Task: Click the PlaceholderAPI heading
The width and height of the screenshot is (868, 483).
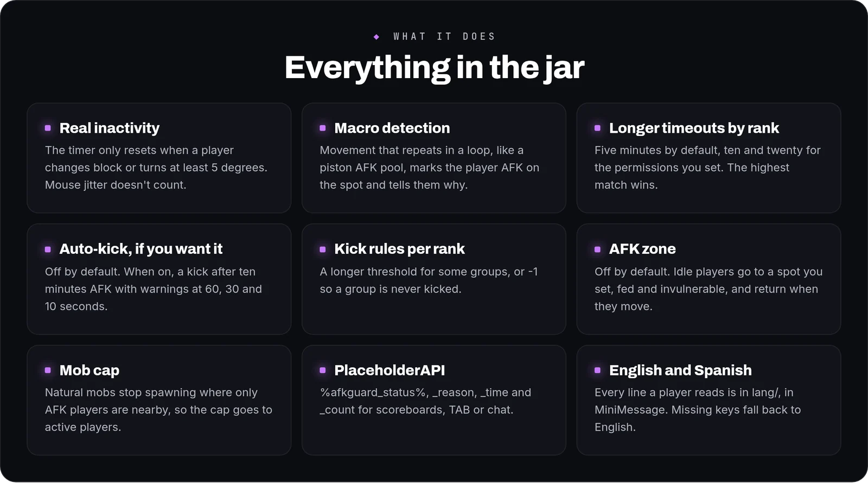Action: (390, 370)
